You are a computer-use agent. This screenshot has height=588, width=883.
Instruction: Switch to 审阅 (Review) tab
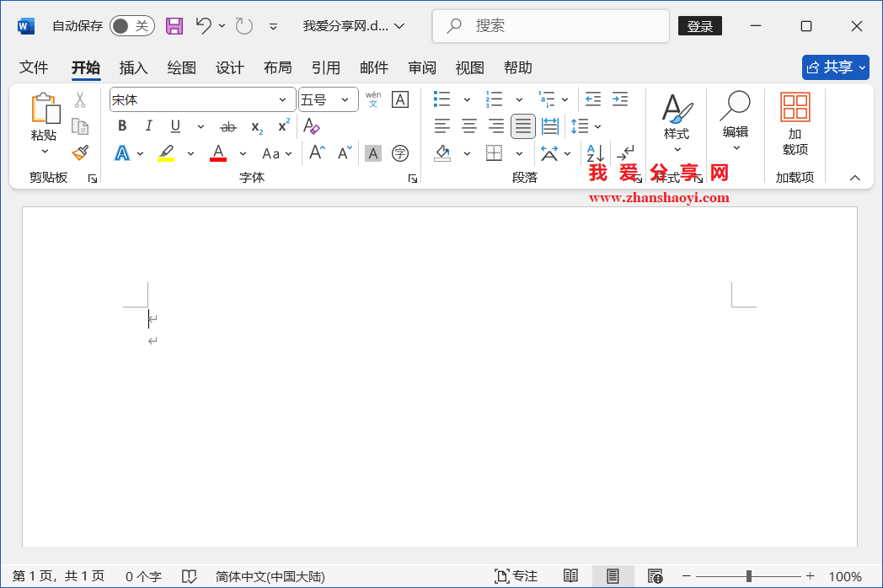422,67
